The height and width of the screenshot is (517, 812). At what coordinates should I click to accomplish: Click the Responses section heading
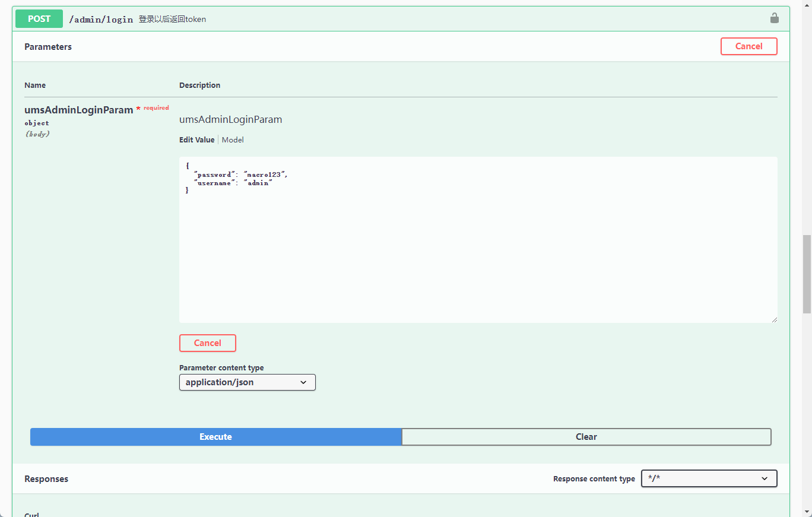[46, 479]
